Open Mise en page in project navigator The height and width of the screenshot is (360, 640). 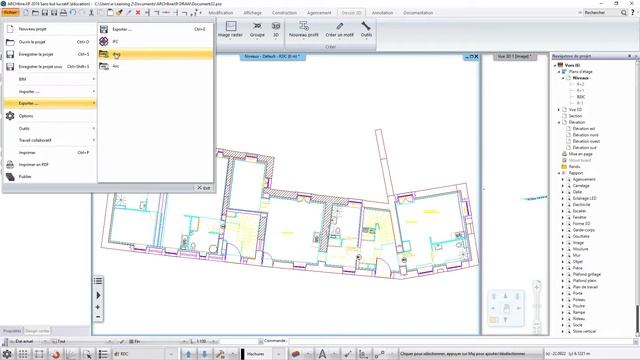pyautogui.click(x=580, y=154)
